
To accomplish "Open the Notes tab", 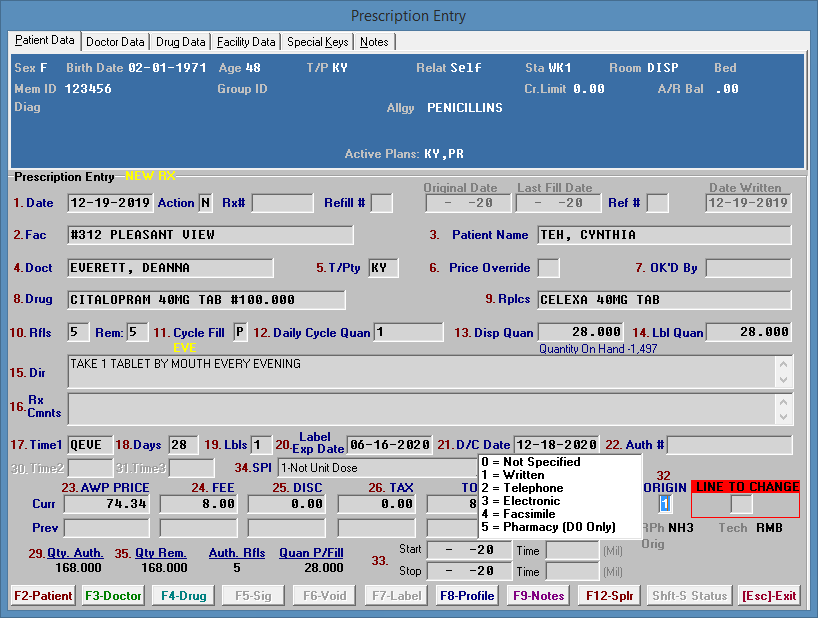I will (375, 42).
